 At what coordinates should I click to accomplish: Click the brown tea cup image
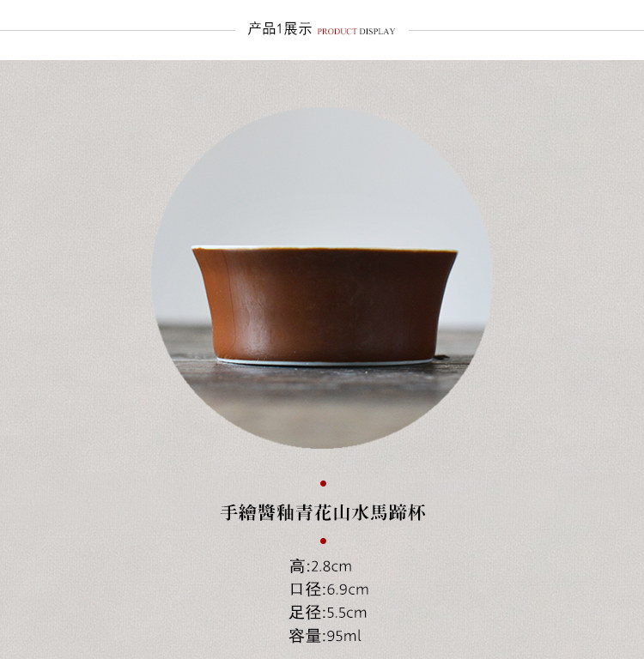pyautogui.click(x=325, y=305)
